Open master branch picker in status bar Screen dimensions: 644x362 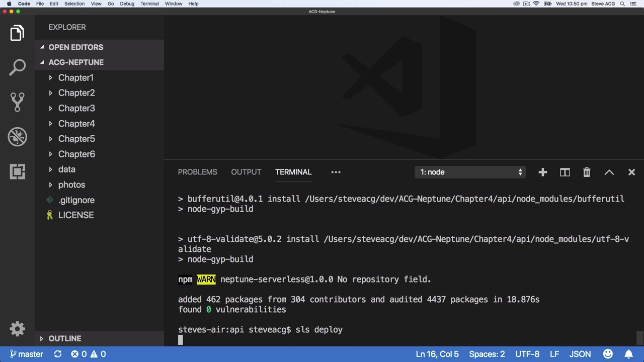(x=27, y=354)
